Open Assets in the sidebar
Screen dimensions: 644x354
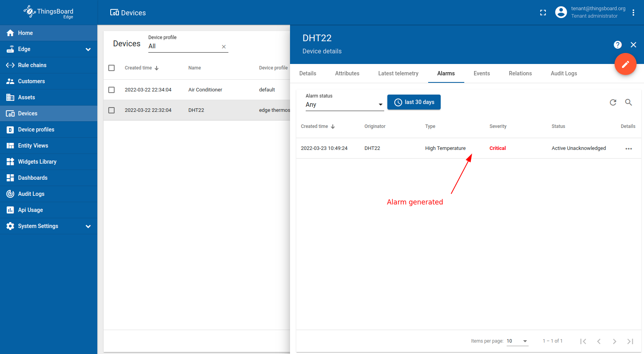[x=49, y=97]
